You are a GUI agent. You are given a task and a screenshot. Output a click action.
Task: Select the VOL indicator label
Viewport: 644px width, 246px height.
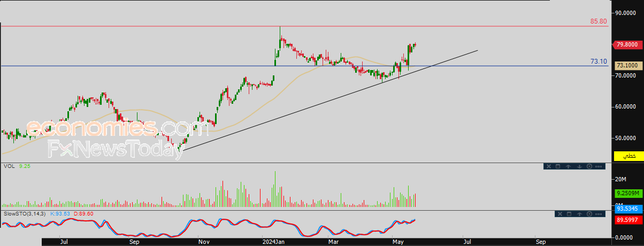click(x=9, y=166)
